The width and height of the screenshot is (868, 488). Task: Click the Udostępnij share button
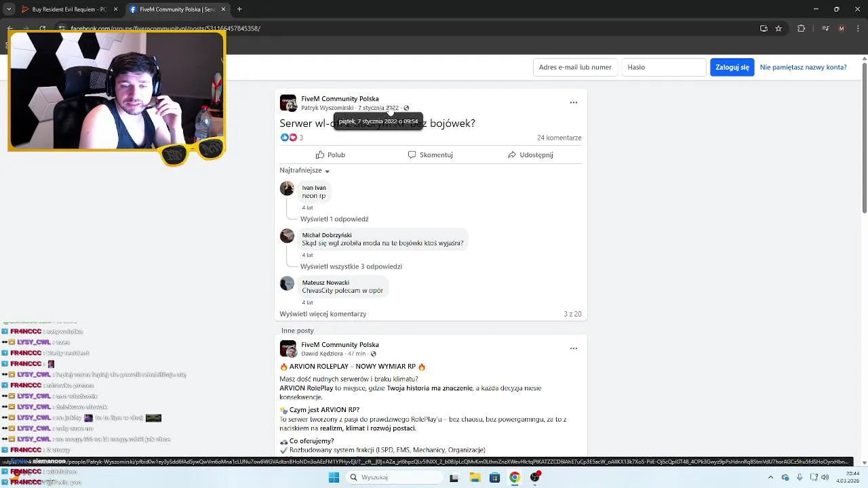(x=530, y=155)
